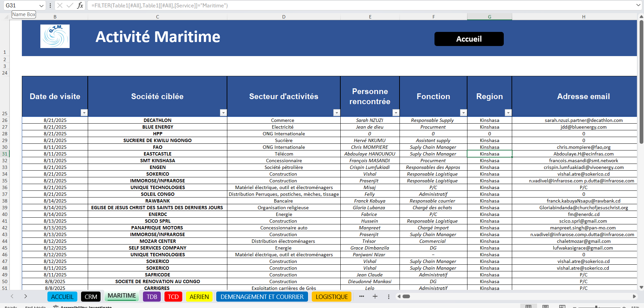644x308 pixels.
Task: Click inside the formula bar input
Action: 361,5
